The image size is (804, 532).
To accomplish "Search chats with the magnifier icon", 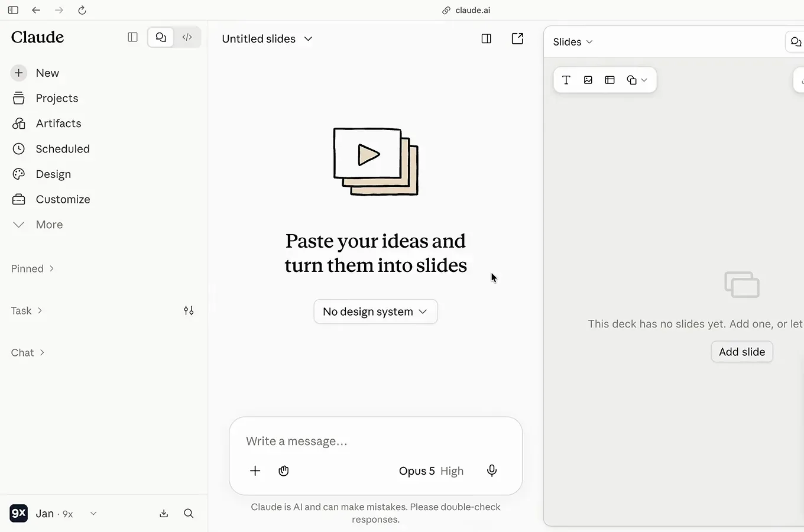I will pyautogui.click(x=189, y=514).
